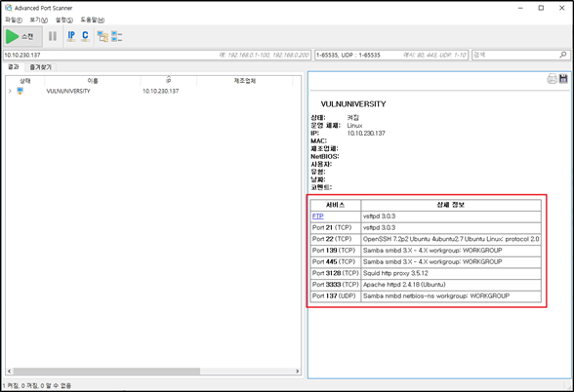The height and width of the screenshot is (392, 574).
Task: Sort by the IP column header
Action: pos(169,81)
